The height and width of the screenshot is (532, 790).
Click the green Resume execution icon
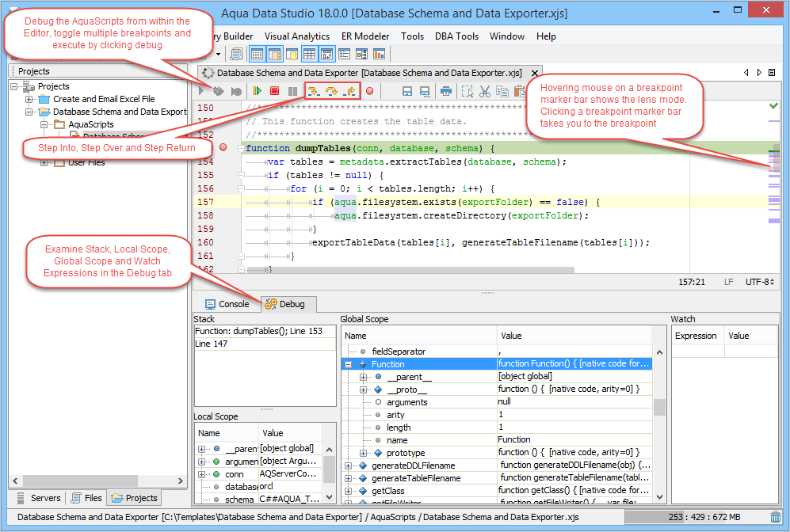(x=258, y=91)
